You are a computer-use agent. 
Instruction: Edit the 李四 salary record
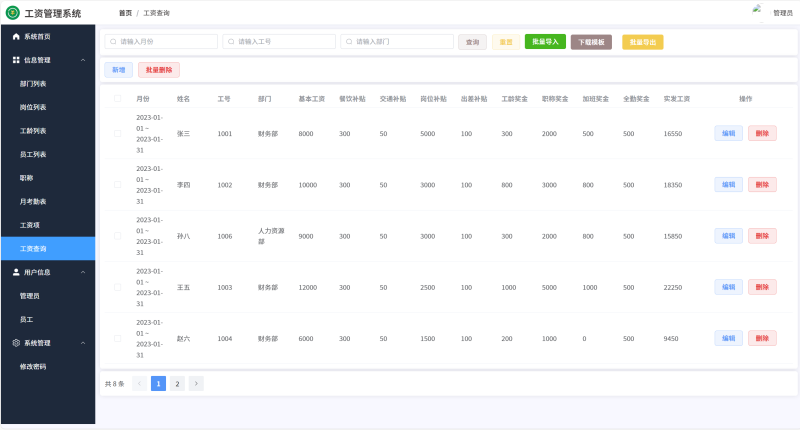(729, 185)
